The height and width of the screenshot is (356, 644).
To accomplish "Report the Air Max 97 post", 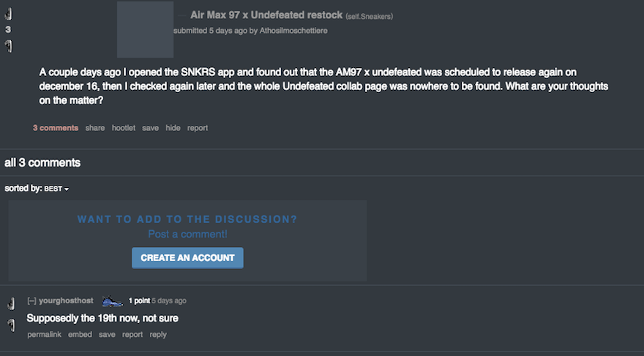I will [x=198, y=128].
